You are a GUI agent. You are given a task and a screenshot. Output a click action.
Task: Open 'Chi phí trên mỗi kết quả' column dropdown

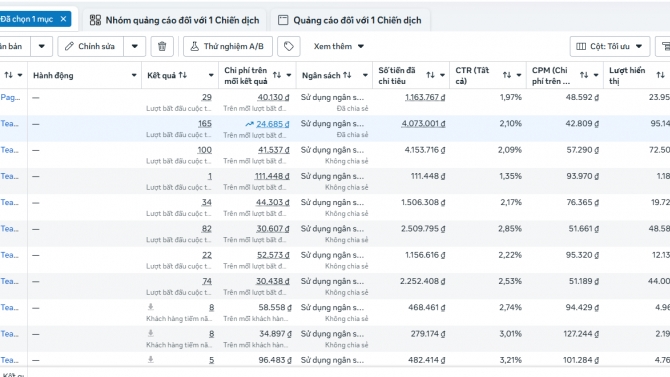289,75
